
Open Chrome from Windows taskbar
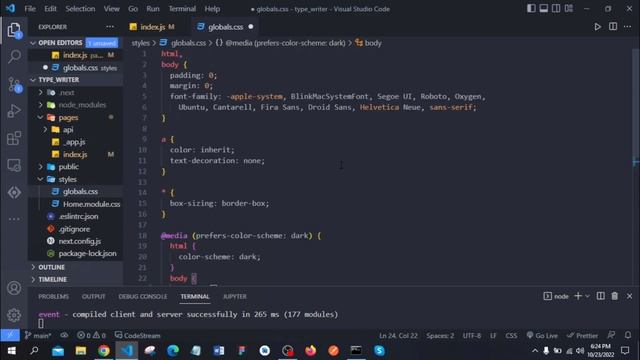pyautogui.click(x=104, y=351)
